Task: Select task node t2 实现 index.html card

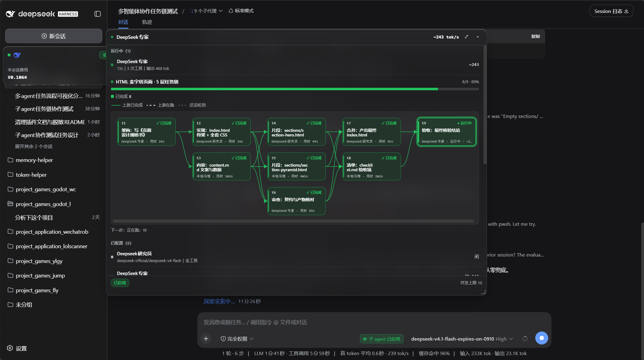Action: click(221, 132)
